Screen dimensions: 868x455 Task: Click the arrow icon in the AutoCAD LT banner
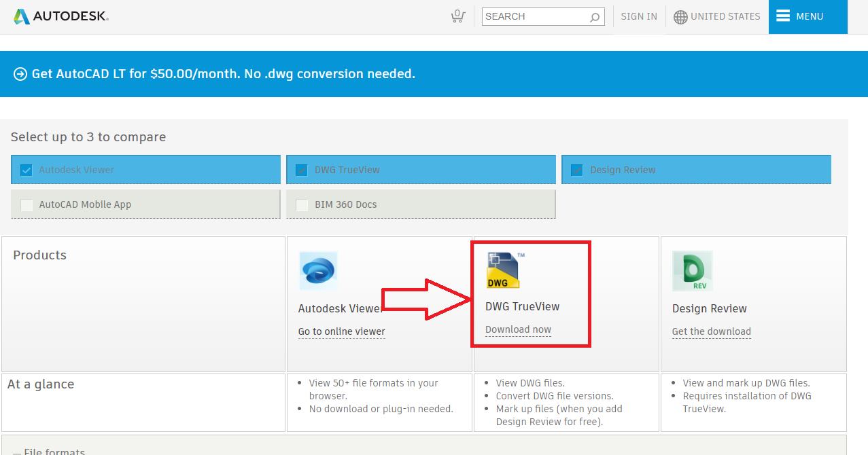[20, 74]
